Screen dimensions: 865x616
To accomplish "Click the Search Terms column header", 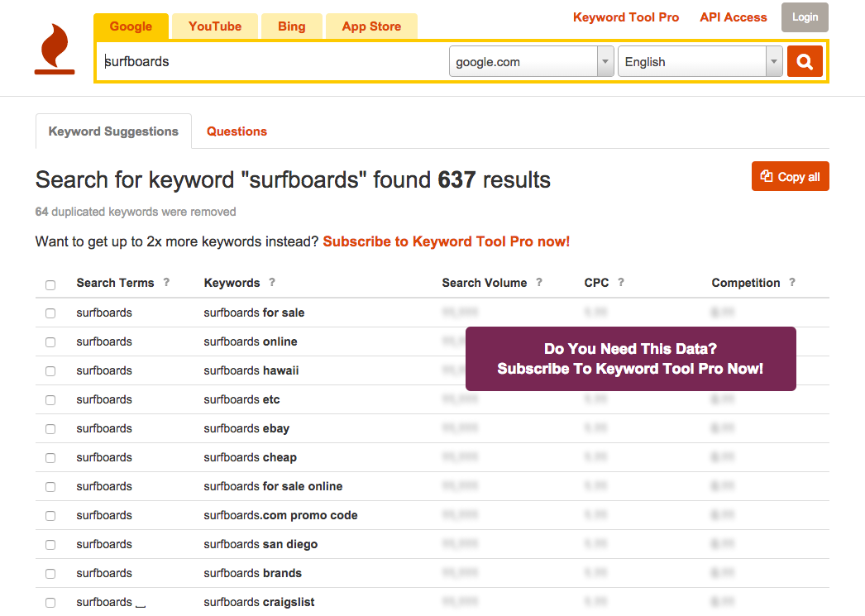I will point(115,283).
